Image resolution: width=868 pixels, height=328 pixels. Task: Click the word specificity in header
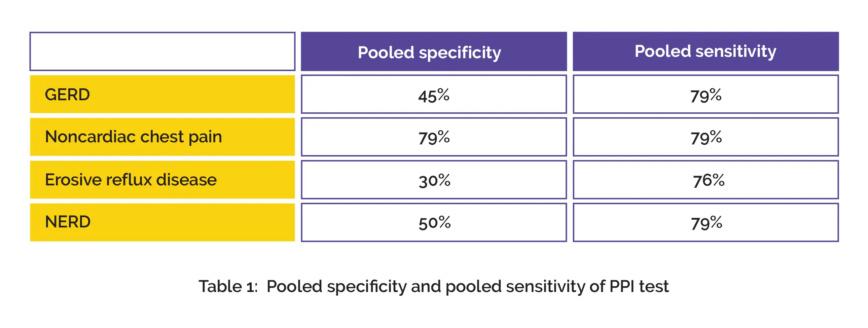point(460,53)
